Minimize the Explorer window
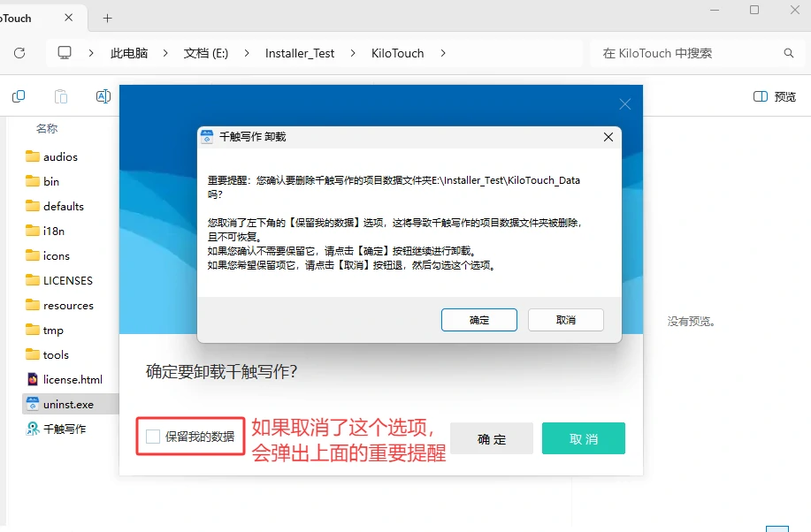The width and height of the screenshot is (811, 532). tap(715, 10)
